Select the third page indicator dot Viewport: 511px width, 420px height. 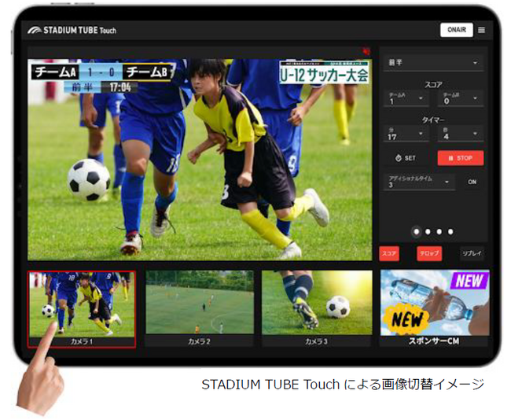(x=439, y=232)
